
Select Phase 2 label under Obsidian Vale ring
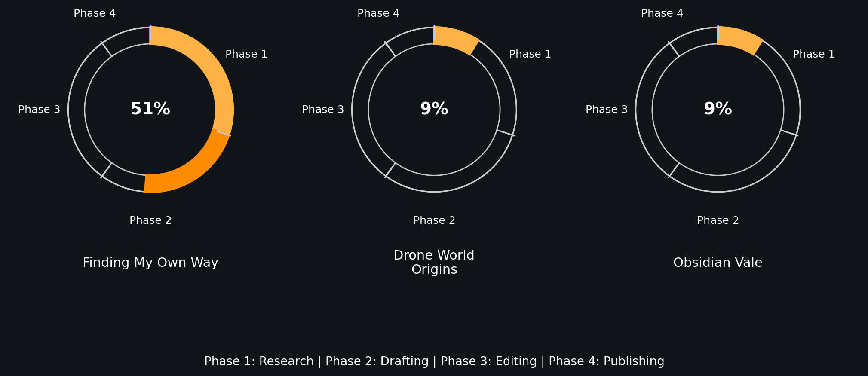tap(718, 220)
